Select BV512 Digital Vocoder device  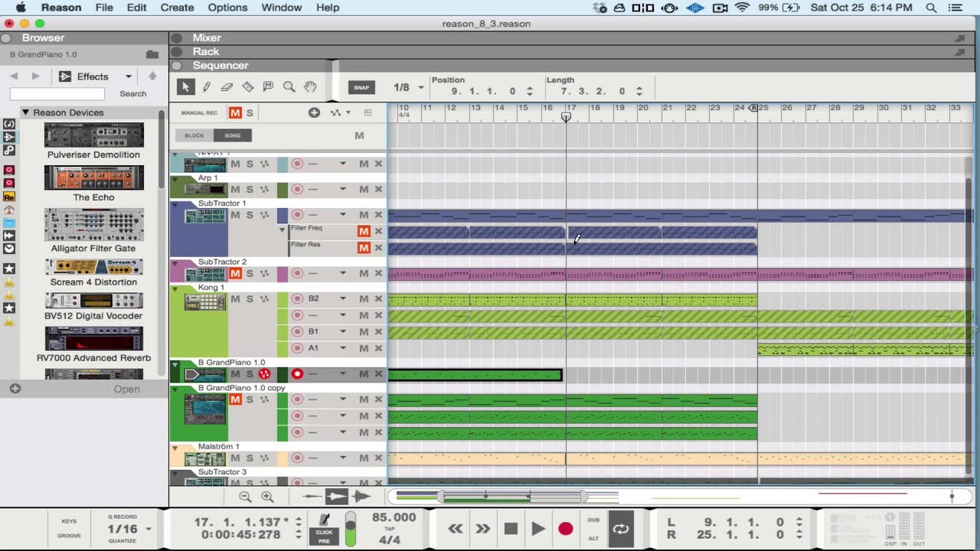(93, 301)
